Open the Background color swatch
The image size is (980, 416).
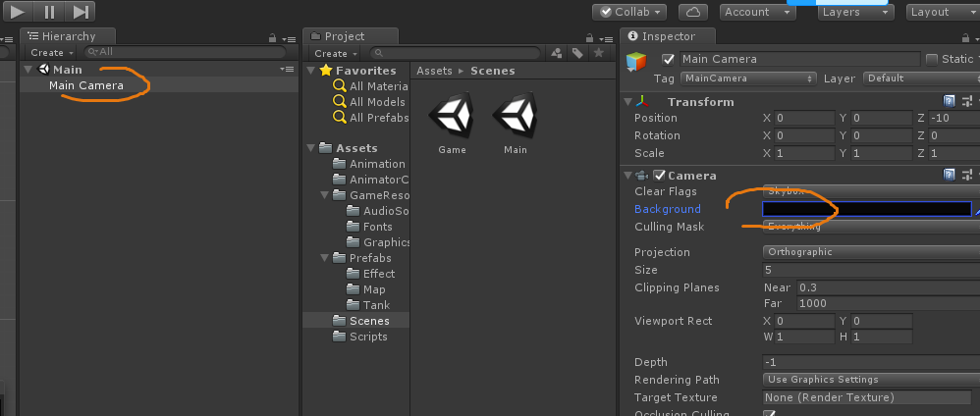coord(867,209)
